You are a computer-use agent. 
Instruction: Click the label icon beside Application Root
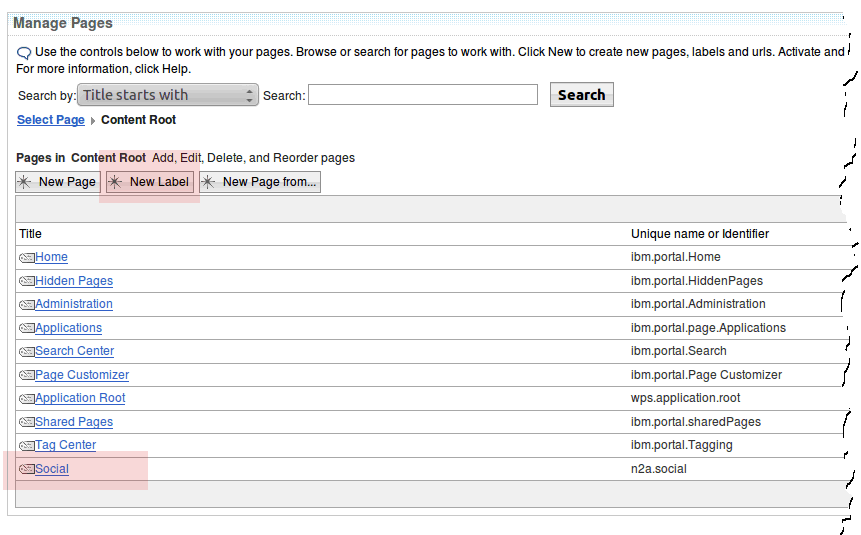[27, 399]
